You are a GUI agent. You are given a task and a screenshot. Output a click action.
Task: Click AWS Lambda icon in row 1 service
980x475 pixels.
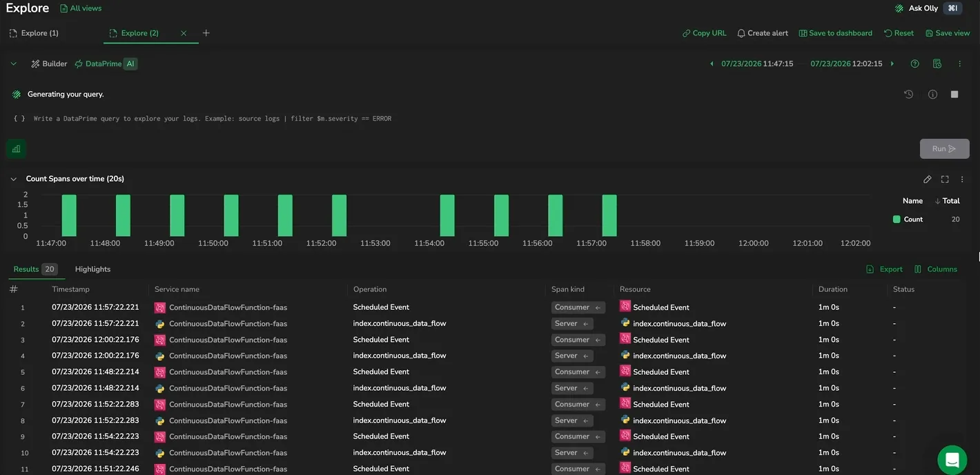pyautogui.click(x=159, y=307)
